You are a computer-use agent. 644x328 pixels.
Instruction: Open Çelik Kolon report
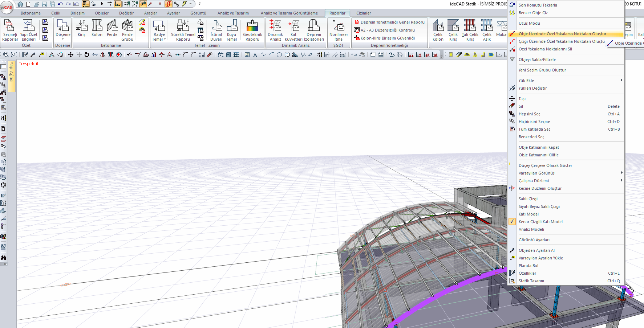click(x=438, y=30)
